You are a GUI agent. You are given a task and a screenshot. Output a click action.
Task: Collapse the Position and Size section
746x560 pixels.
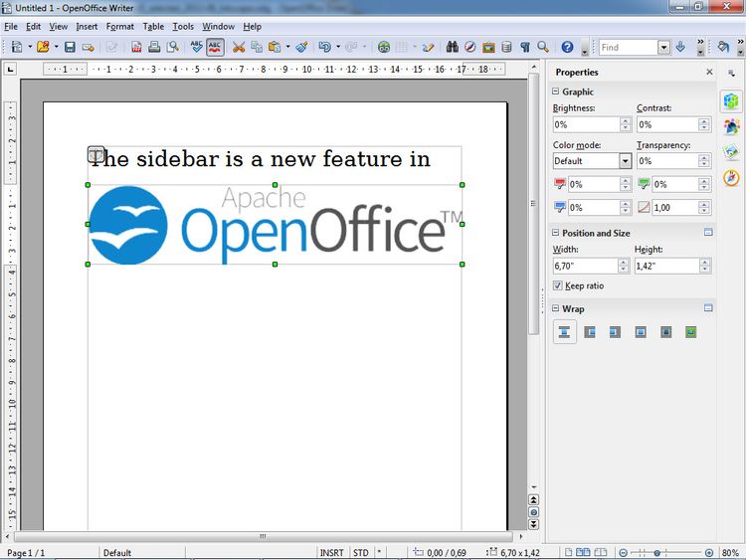555,232
